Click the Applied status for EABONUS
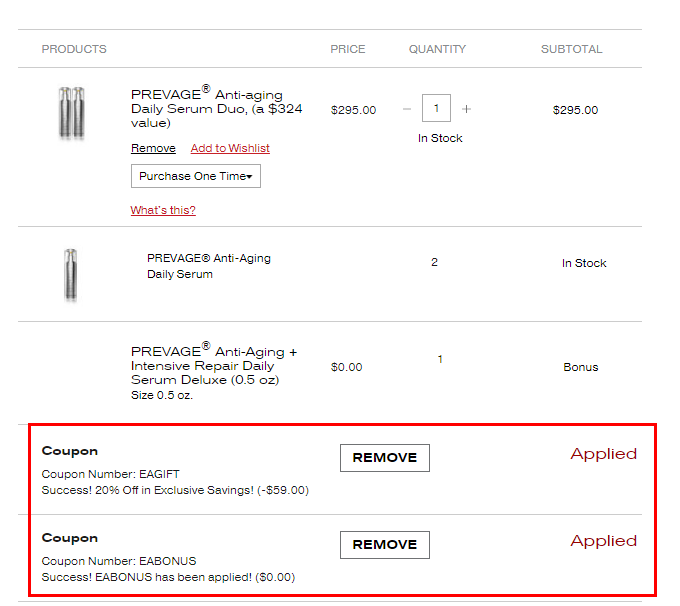The image size is (680, 606). [x=604, y=541]
